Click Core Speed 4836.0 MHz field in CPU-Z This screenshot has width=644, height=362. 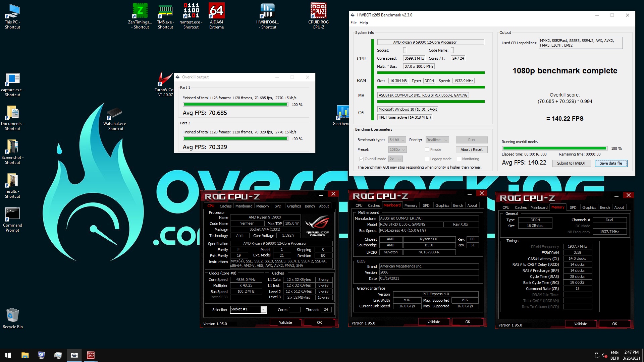click(246, 280)
